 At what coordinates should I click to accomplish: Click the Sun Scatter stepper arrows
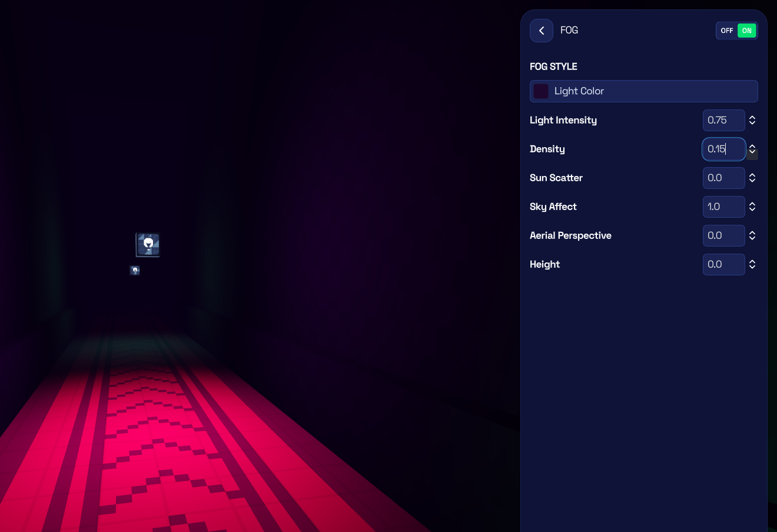[752, 178]
